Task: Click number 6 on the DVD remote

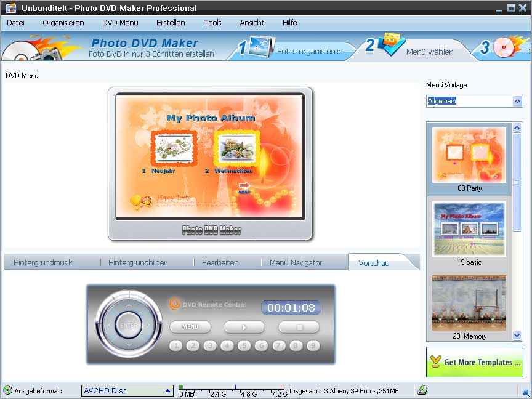Action: (262, 345)
